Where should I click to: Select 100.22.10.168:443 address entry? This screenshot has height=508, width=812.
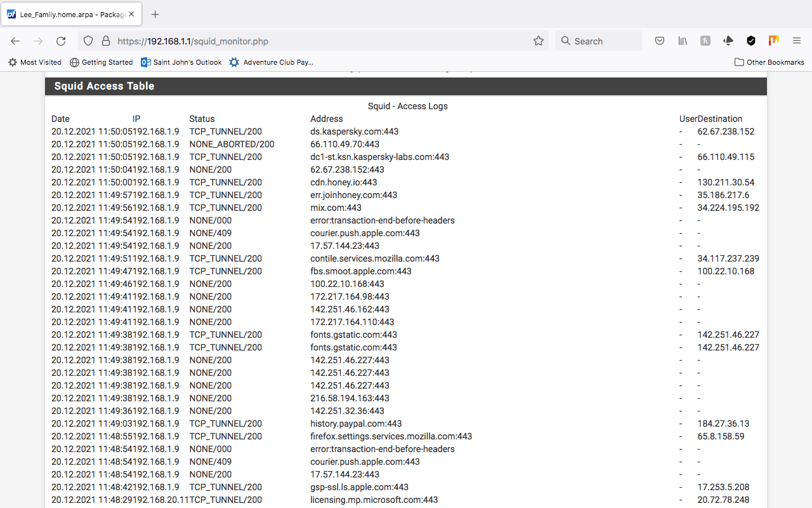348,284
